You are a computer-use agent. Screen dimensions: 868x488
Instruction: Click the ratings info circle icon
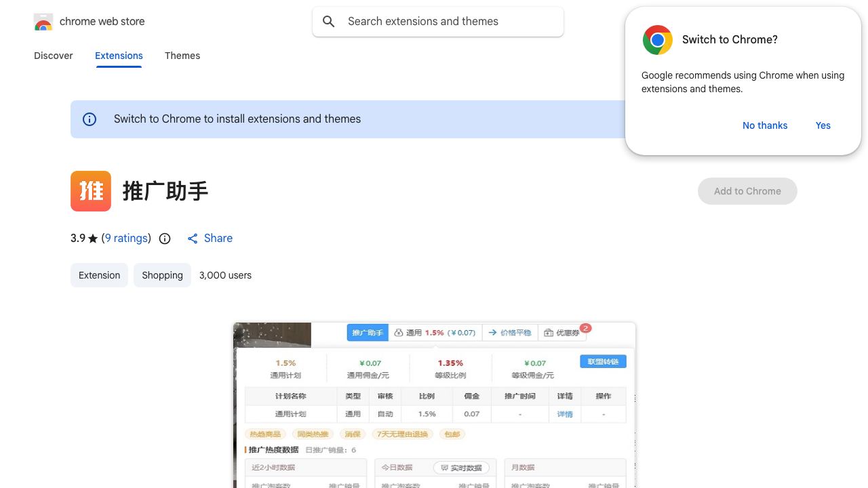tap(165, 239)
